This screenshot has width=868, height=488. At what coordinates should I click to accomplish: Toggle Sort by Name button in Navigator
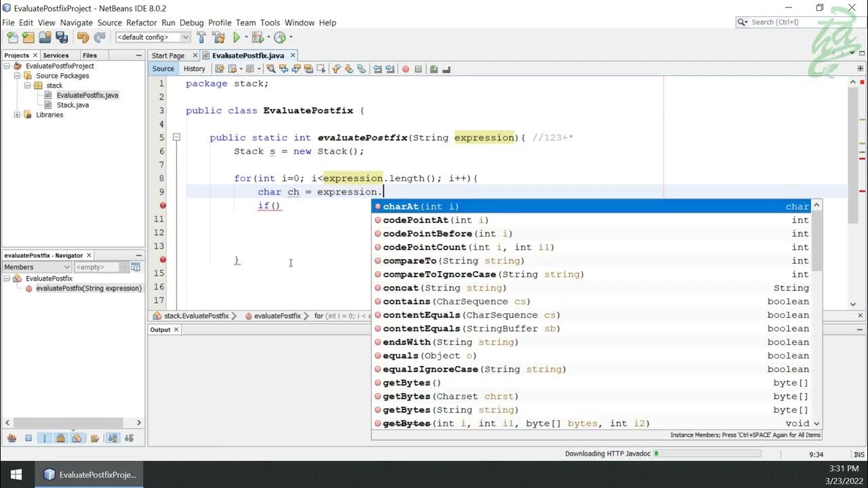click(113, 439)
